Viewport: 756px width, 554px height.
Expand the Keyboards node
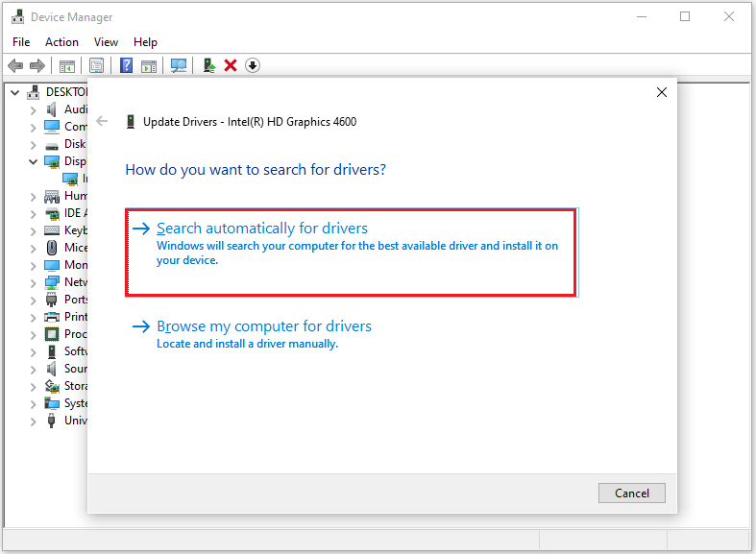pyautogui.click(x=33, y=231)
